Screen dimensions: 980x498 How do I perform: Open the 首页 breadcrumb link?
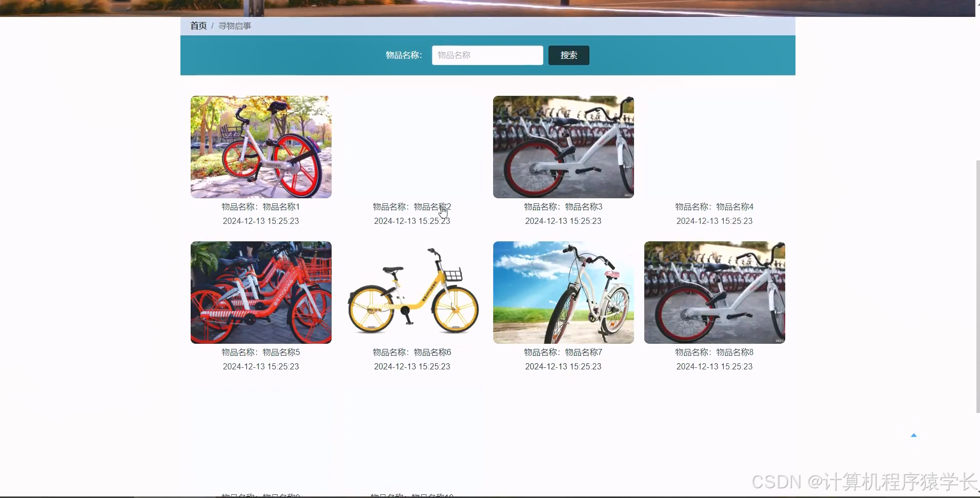click(198, 25)
